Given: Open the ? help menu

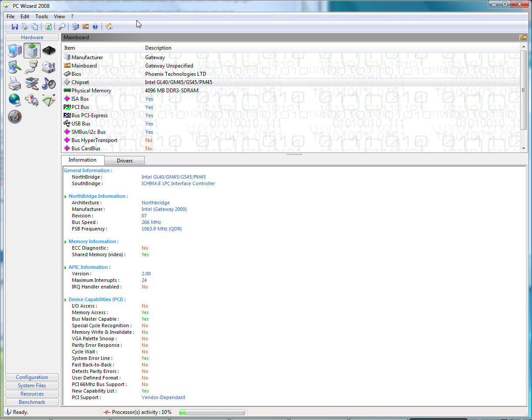Looking at the screenshot, I should [72, 17].
